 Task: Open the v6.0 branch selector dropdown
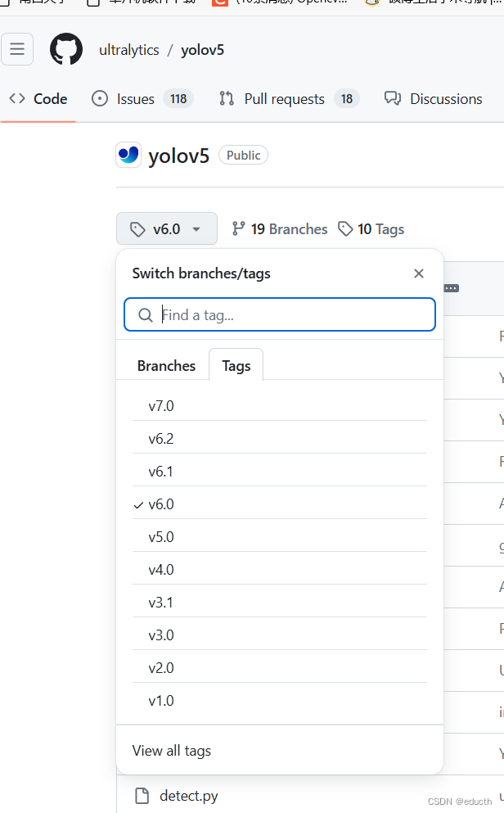pyautogui.click(x=166, y=228)
